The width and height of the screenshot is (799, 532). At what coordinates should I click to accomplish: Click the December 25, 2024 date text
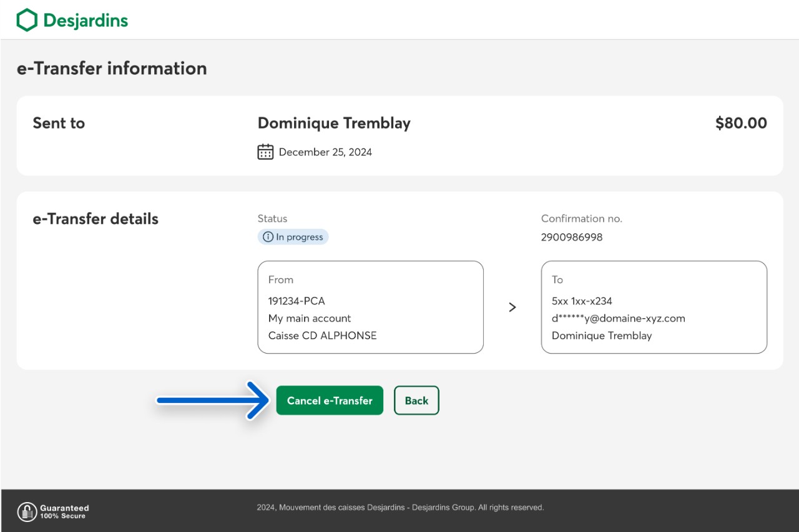pos(325,152)
